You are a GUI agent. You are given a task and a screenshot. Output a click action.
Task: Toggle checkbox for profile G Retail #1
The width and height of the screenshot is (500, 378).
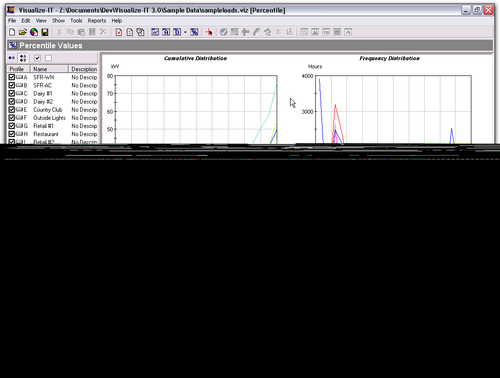click(12, 126)
